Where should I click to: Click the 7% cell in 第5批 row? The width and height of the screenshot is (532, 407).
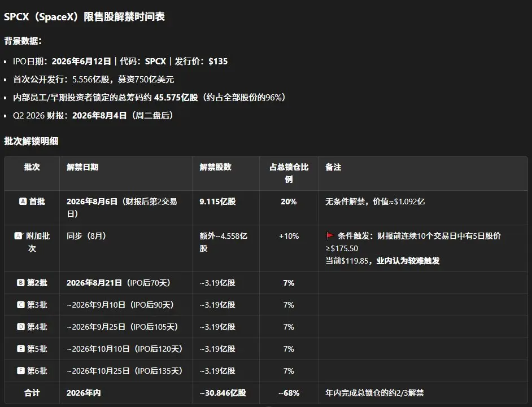coord(289,349)
